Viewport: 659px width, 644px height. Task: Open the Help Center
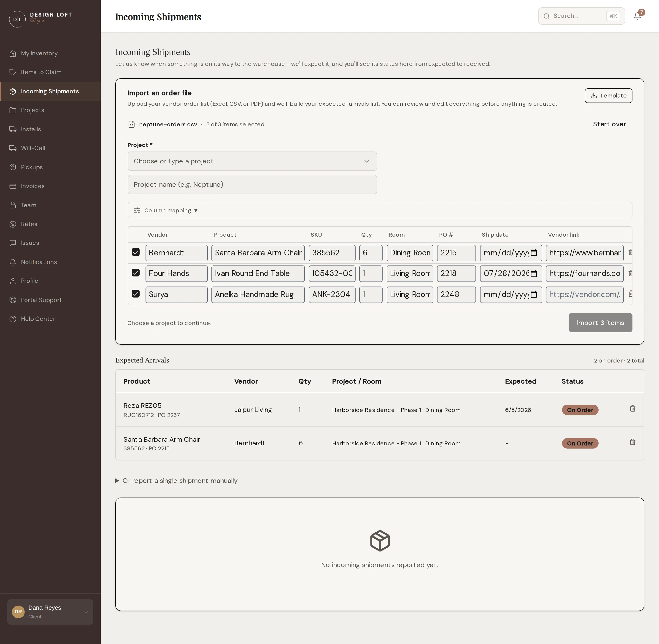(x=50, y=319)
